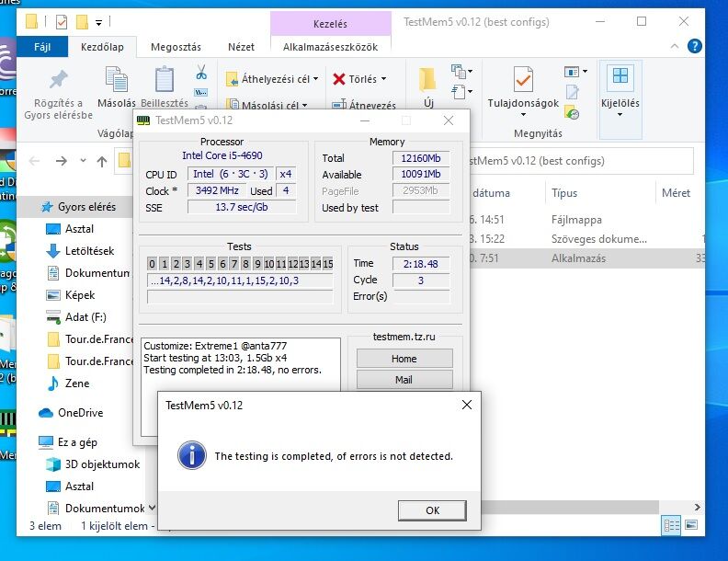Click test number 15 box in TestMem5

[x=328, y=264]
